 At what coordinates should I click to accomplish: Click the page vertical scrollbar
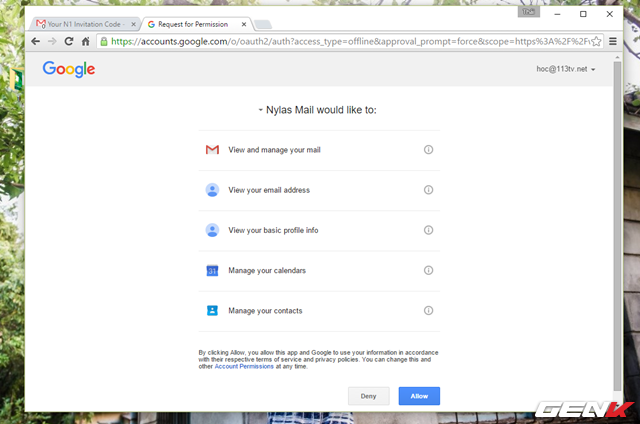618,224
